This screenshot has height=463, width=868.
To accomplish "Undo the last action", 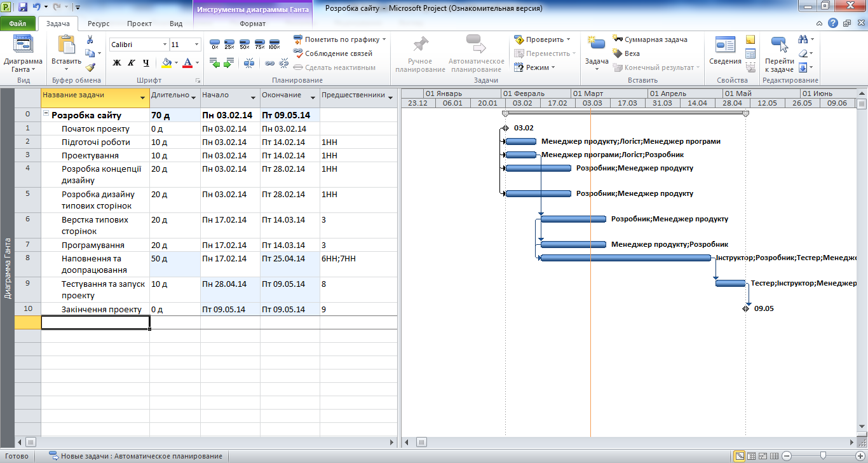I will coord(37,7).
